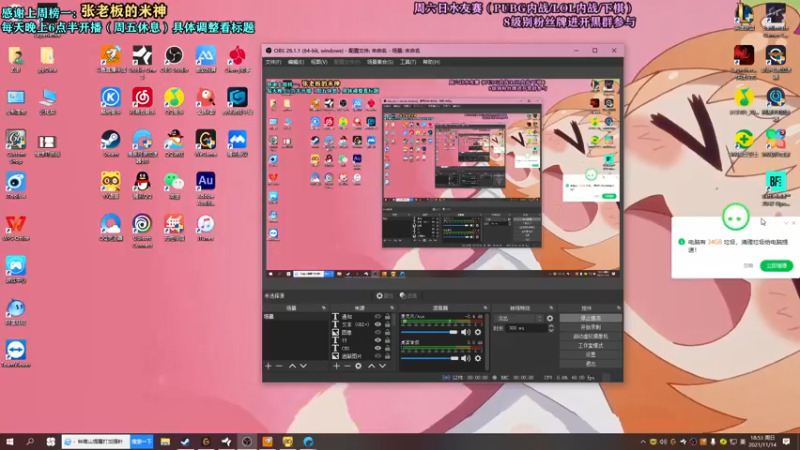Open the transition settings gear beside 淡出
This screenshot has height=450, width=800.
coord(549,318)
